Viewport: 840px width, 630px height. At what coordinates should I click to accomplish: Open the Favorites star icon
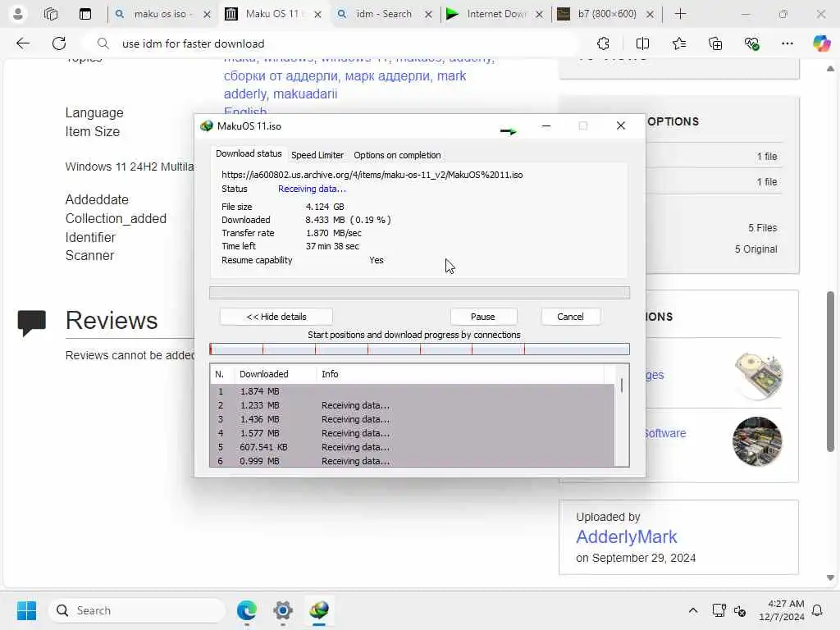678,43
